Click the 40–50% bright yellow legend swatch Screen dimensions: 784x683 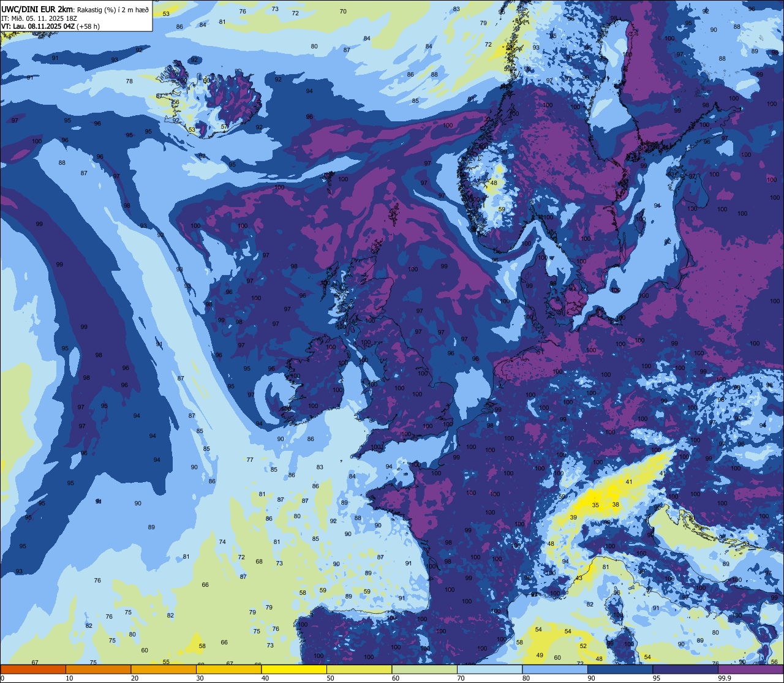tap(293, 669)
